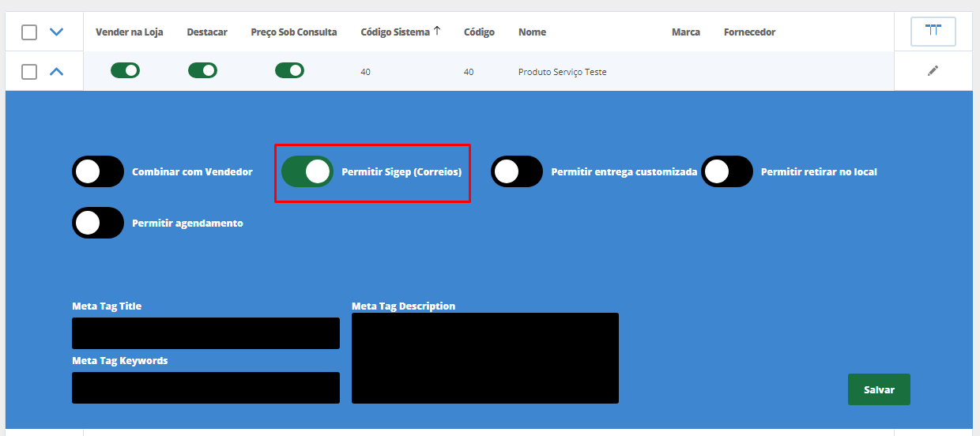Click the Preço Sob Consulta column header
Image resolution: width=980 pixels, height=436 pixels.
294,32
